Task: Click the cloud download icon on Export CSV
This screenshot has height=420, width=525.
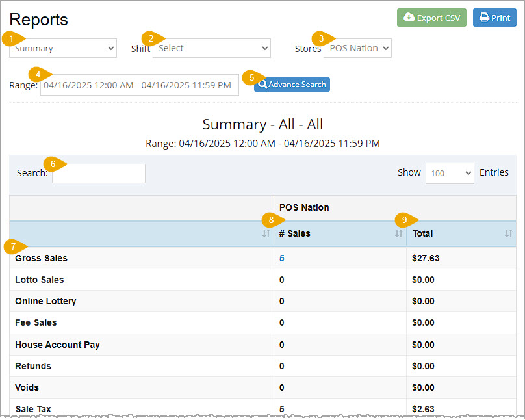Action: pyautogui.click(x=410, y=18)
